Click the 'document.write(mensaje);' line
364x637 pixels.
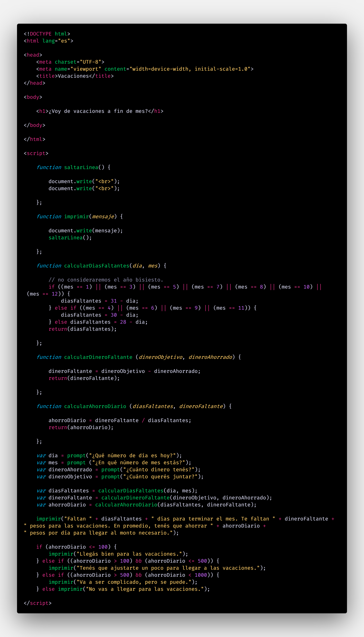click(x=86, y=230)
